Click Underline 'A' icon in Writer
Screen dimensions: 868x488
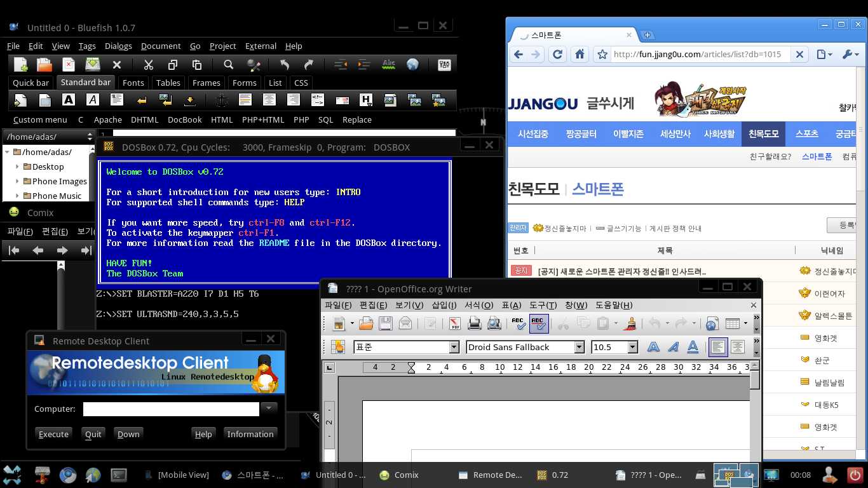point(693,347)
